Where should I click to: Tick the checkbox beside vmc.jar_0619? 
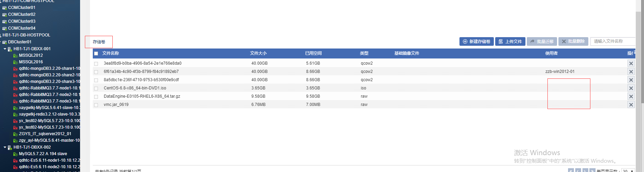coord(96,105)
